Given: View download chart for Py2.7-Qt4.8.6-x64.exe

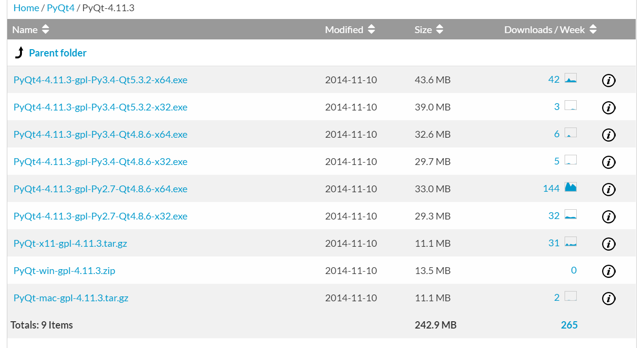Looking at the screenshot, I should click(570, 187).
